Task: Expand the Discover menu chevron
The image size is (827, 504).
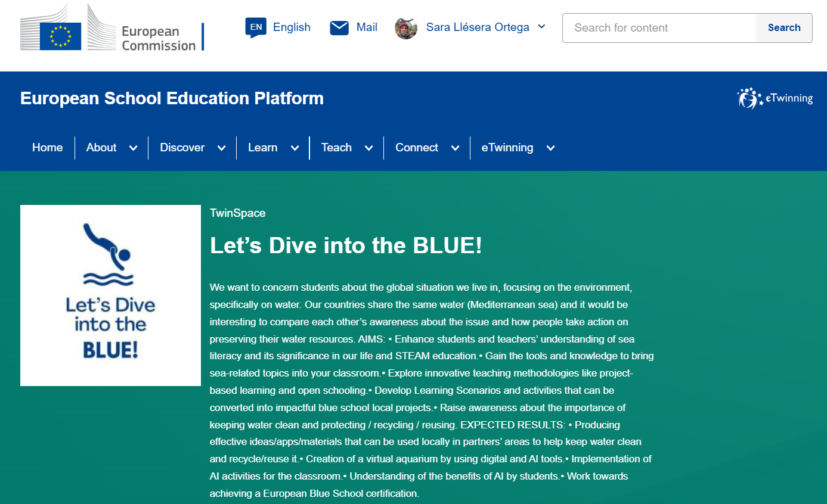Action: click(221, 148)
